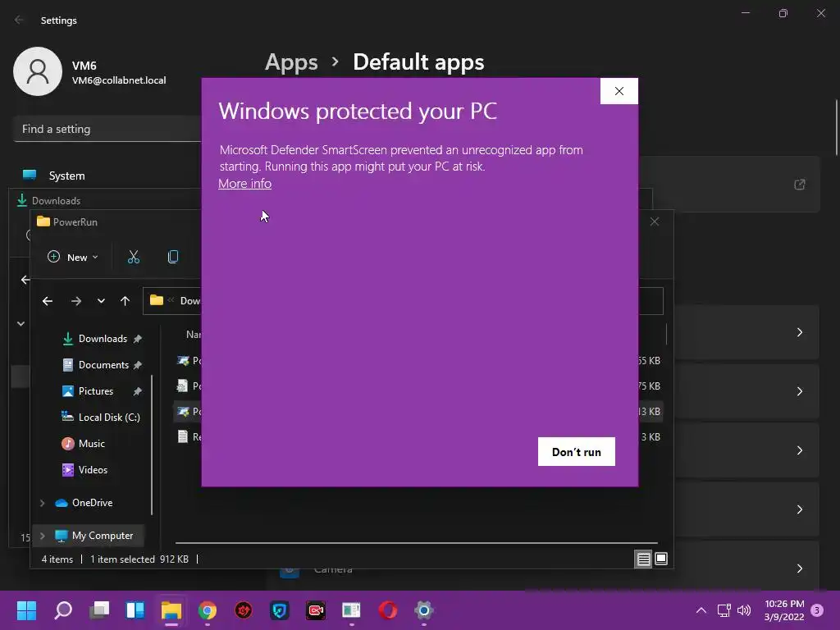Navigate back in PowerRun Explorer window
840x630 pixels.
(47, 301)
